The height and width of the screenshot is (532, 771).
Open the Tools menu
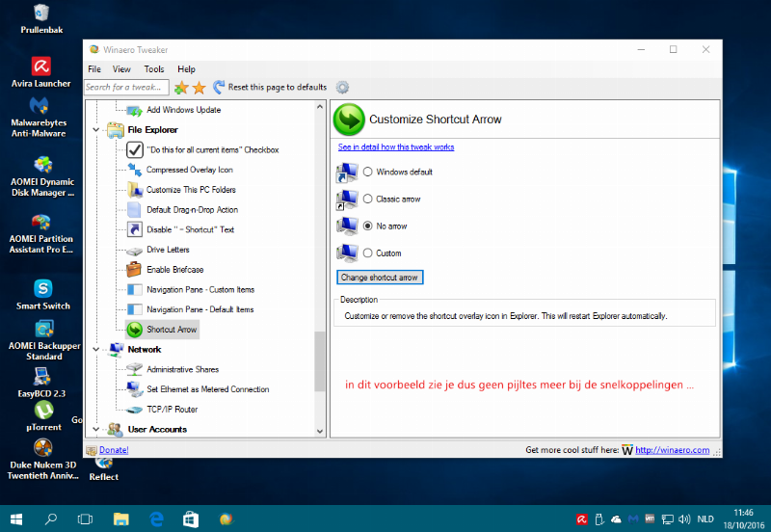(154, 69)
